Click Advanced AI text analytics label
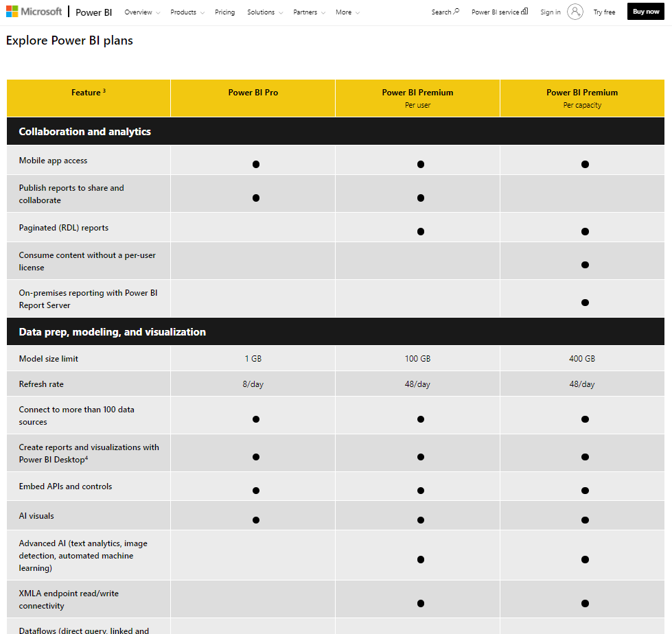672x634 pixels. (x=83, y=556)
